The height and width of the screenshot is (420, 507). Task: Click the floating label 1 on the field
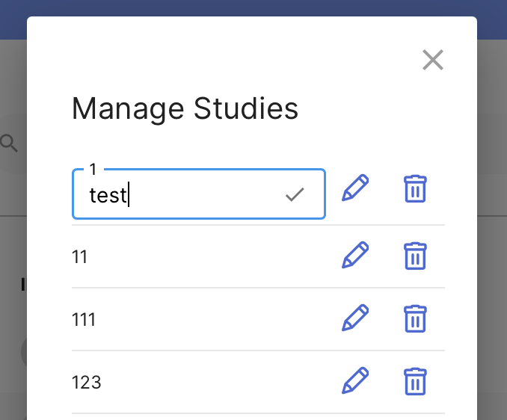pos(93,170)
